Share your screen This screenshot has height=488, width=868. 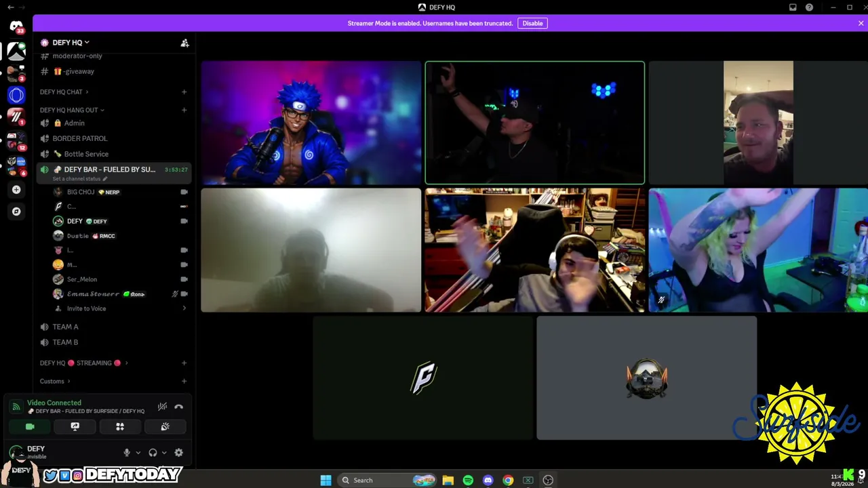pyautogui.click(x=75, y=426)
